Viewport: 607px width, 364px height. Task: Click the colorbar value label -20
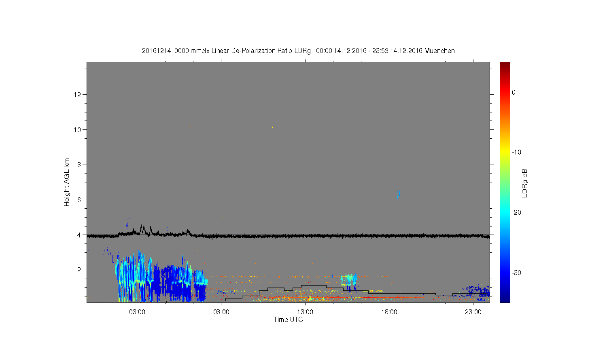[516, 213]
